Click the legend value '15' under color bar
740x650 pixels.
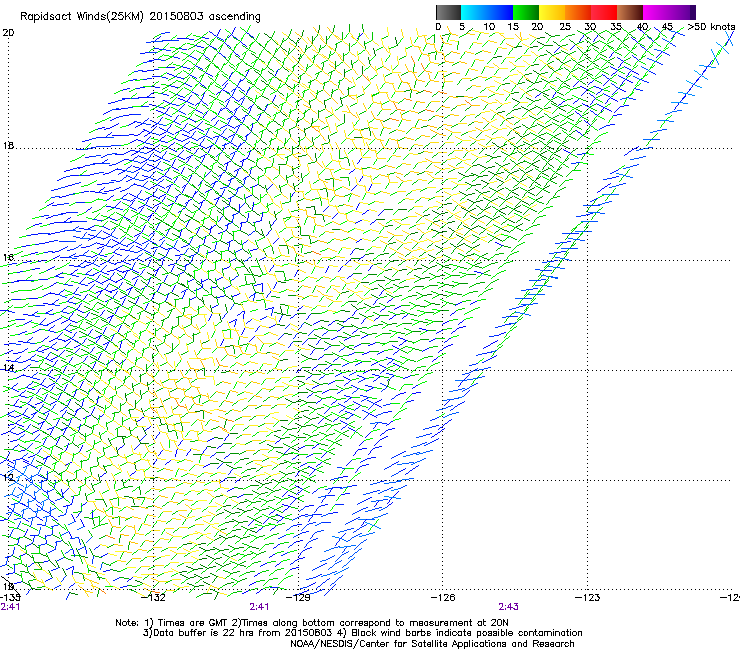(513, 27)
